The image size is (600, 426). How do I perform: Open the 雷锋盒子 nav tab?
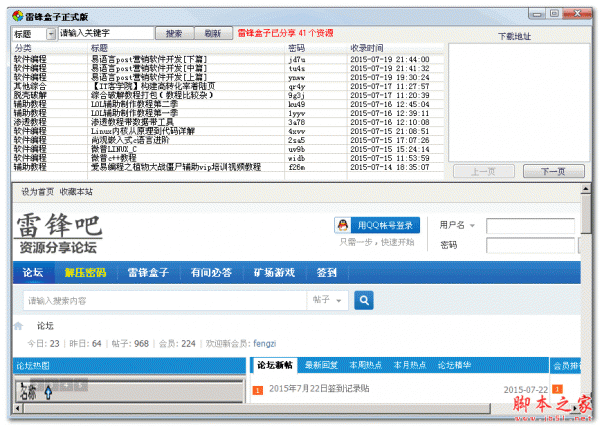148,273
